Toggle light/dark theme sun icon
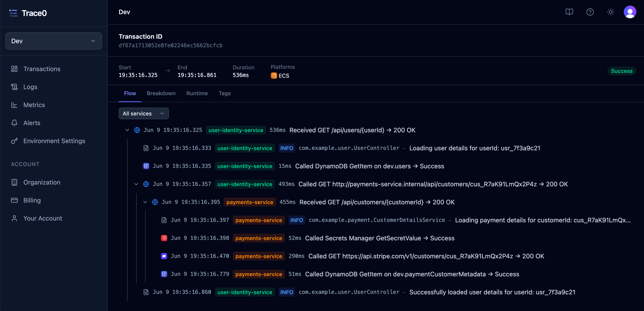 (x=611, y=12)
